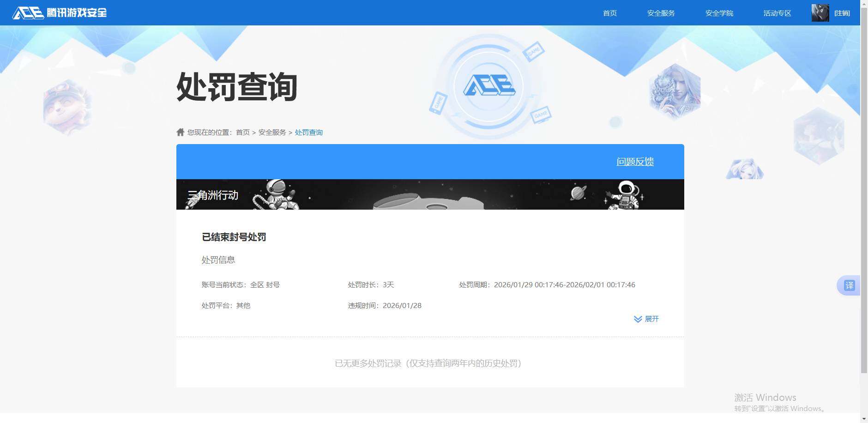
Task: Click the user avatar in the header
Action: pyautogui.click(x=820, y=13)
